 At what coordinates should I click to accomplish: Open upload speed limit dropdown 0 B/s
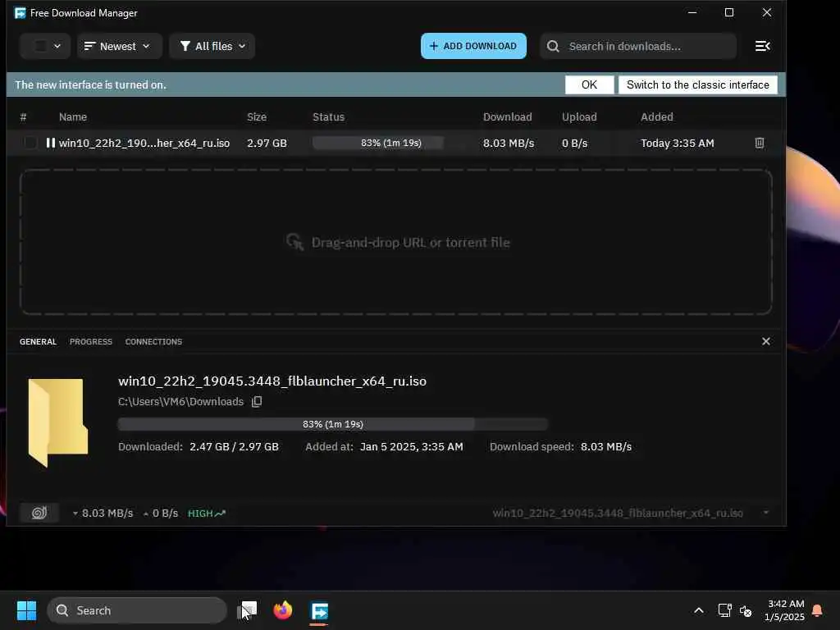[161, 514]
